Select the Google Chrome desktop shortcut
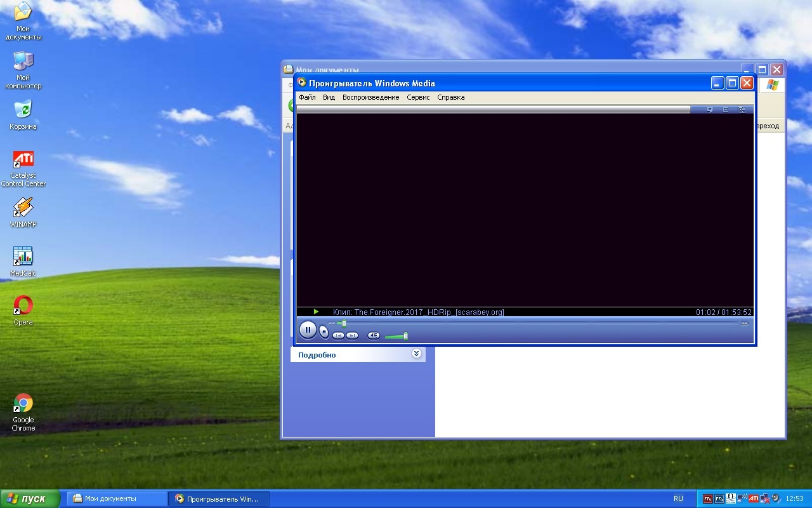This screenshot has width=812, height=508. (x=23, y=413)
